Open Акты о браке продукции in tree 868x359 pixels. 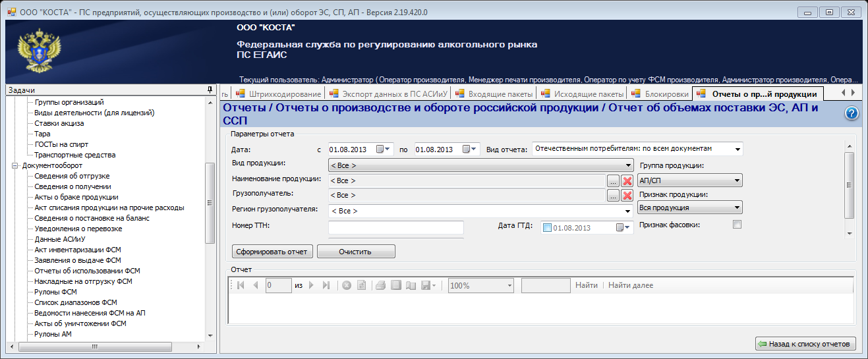(76, 197)
